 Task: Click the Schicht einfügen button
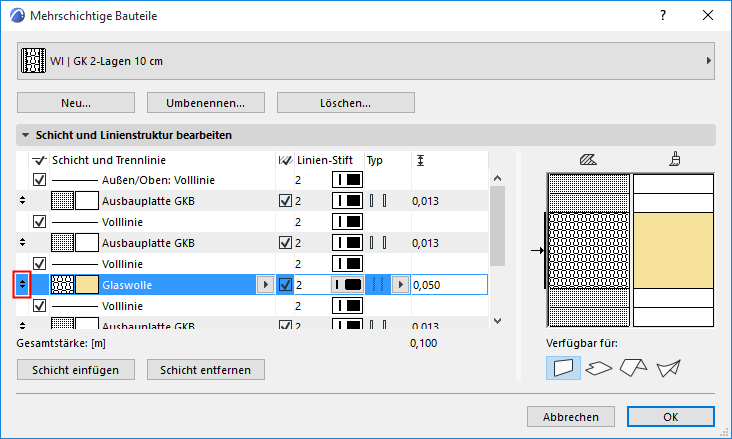(76, 369)
